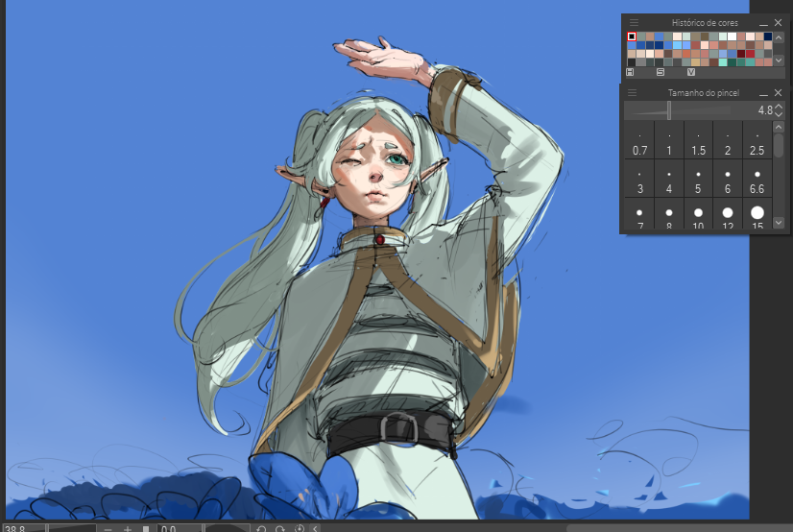Image resolution: width=793 pixels, height=532 pixels.
Task: Click the brush size slider handle
Action: click(x=669, y=110)
